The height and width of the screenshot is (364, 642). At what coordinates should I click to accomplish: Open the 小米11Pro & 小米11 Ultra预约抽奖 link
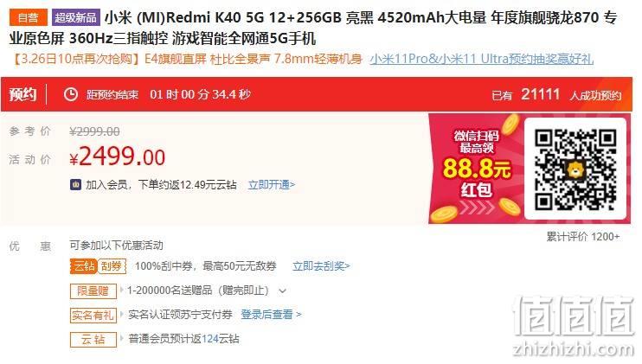481,59
